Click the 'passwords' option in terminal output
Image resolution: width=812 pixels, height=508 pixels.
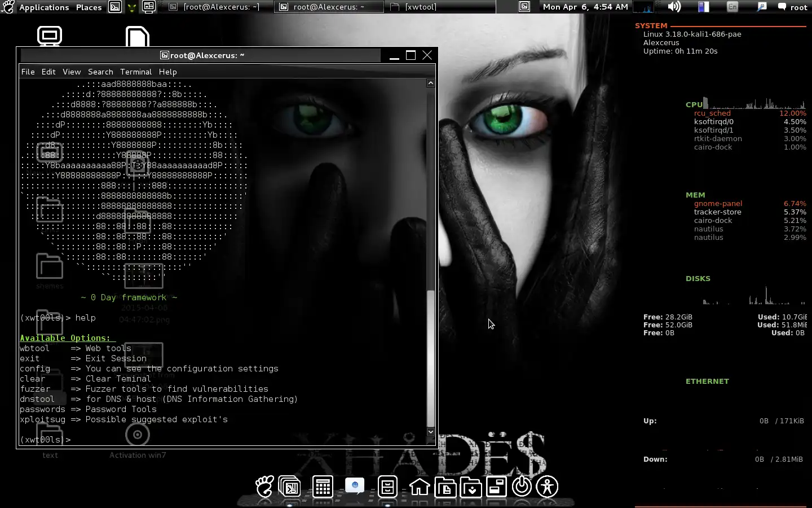(x=42, y=409)
